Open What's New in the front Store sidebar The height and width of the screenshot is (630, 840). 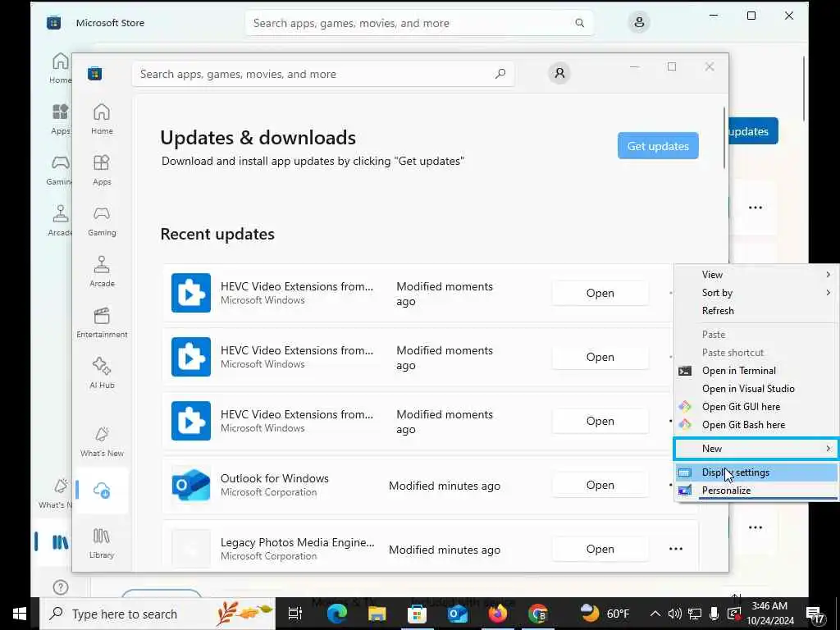point(102,441)
